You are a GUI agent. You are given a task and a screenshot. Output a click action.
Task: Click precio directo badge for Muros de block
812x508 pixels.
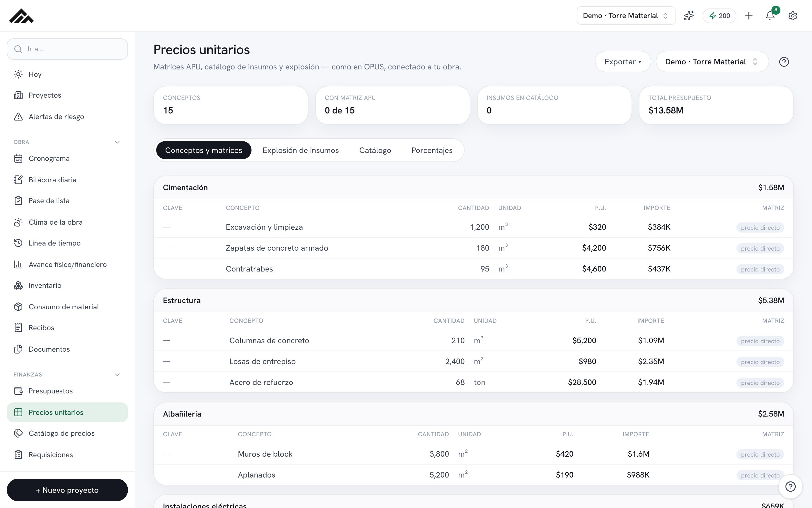(760, 454)
